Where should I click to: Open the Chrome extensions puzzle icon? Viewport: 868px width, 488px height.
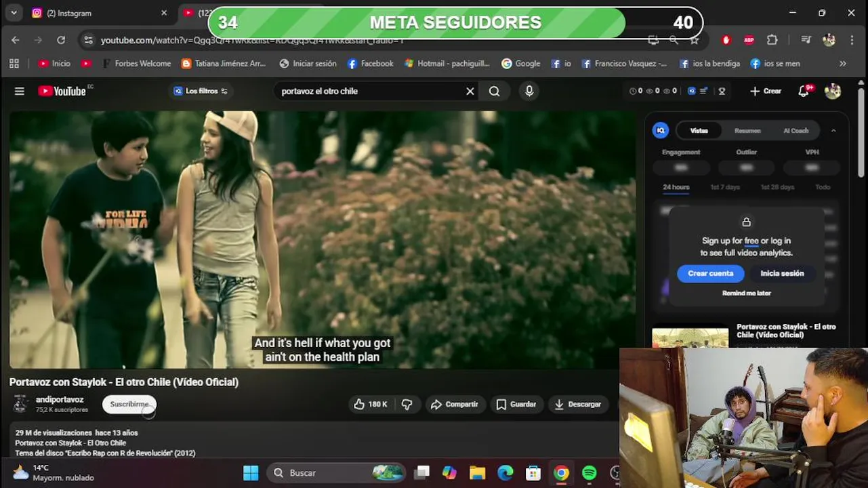coord(772,41)
